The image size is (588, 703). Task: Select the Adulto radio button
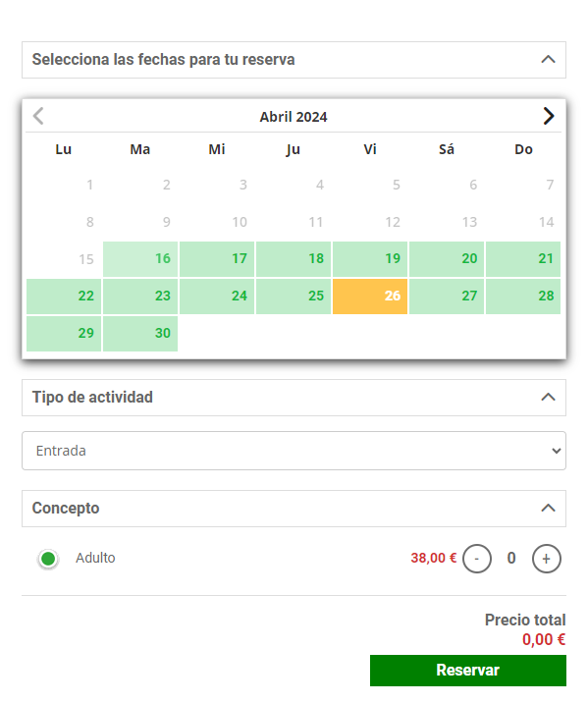tap(48, 559)
